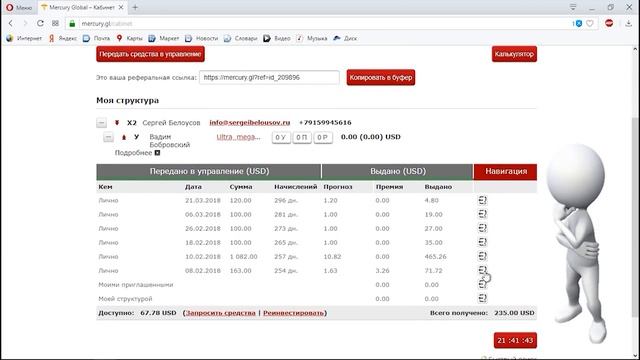Viewport: 640px width, 360px height.
Task: Open navigation icon for Моей структурой row
Action: [482, 298]
